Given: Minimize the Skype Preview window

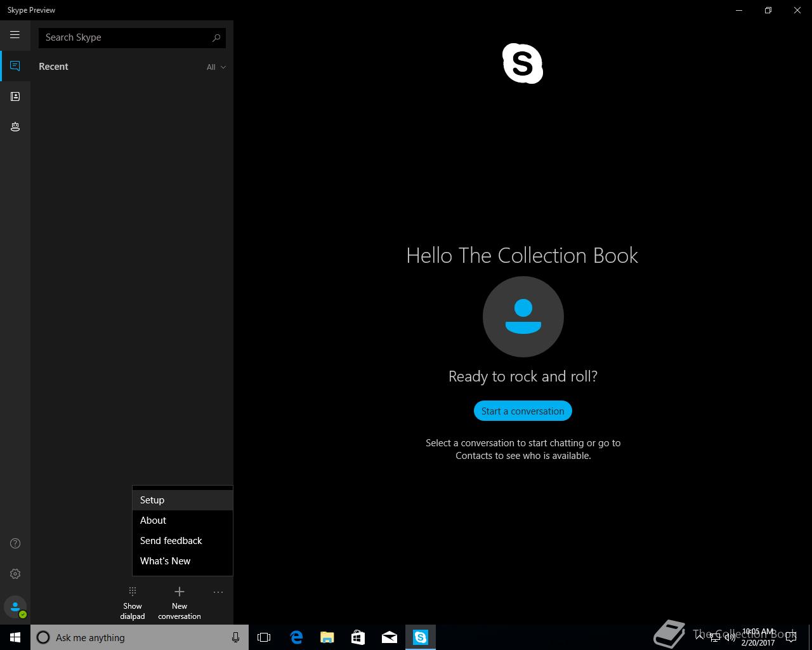Looking at the screenshot, I should [739, 10].
